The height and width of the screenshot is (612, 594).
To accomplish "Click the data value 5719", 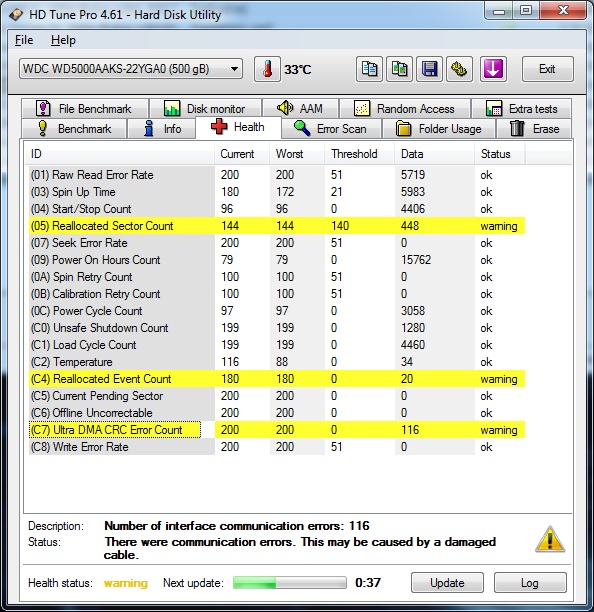I will [x=413, y=175].
